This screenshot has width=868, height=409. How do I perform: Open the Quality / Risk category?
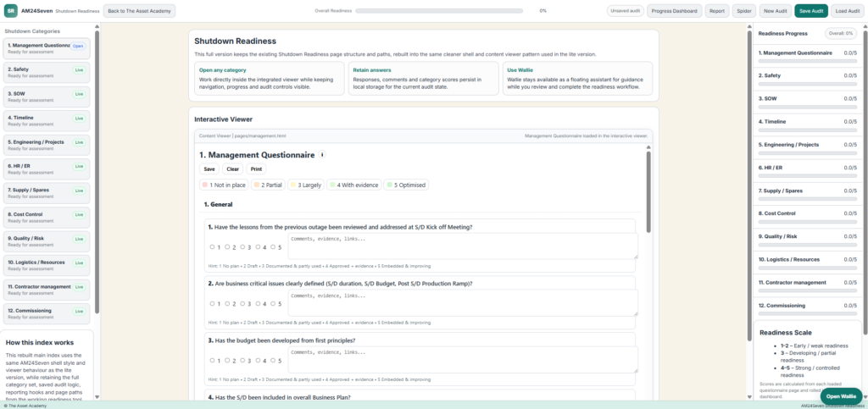(x=46, y=240)
